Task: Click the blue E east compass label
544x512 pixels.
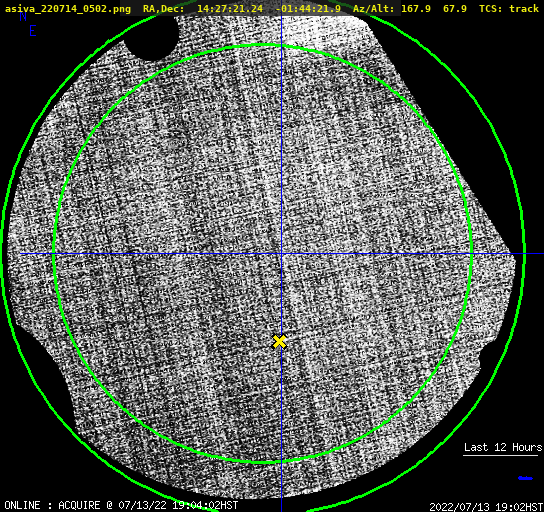Action: [x=33, y=31]
